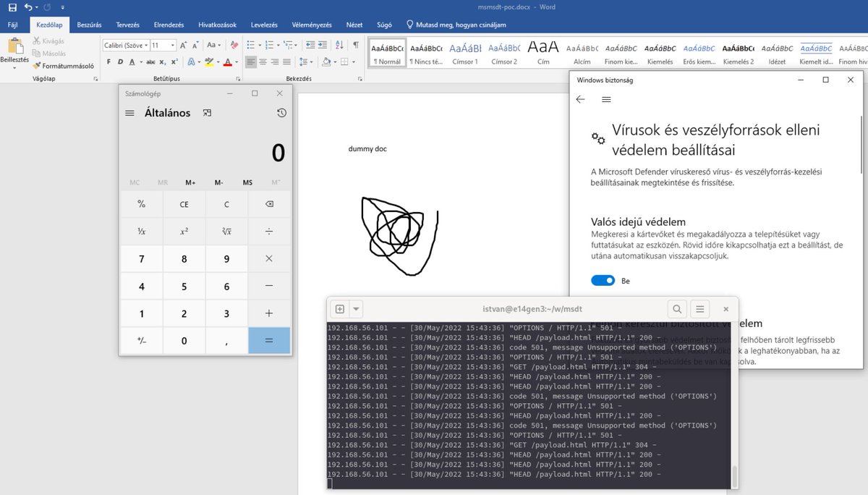Click the Mutasd meg search box
This screenshot has width=868, height=495.
click(x=461, y=24)
